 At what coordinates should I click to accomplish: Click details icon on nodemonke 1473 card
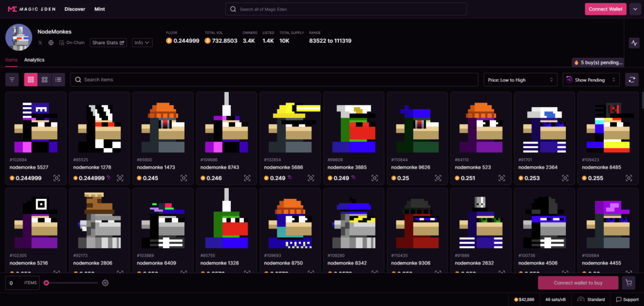coord(184,178)
